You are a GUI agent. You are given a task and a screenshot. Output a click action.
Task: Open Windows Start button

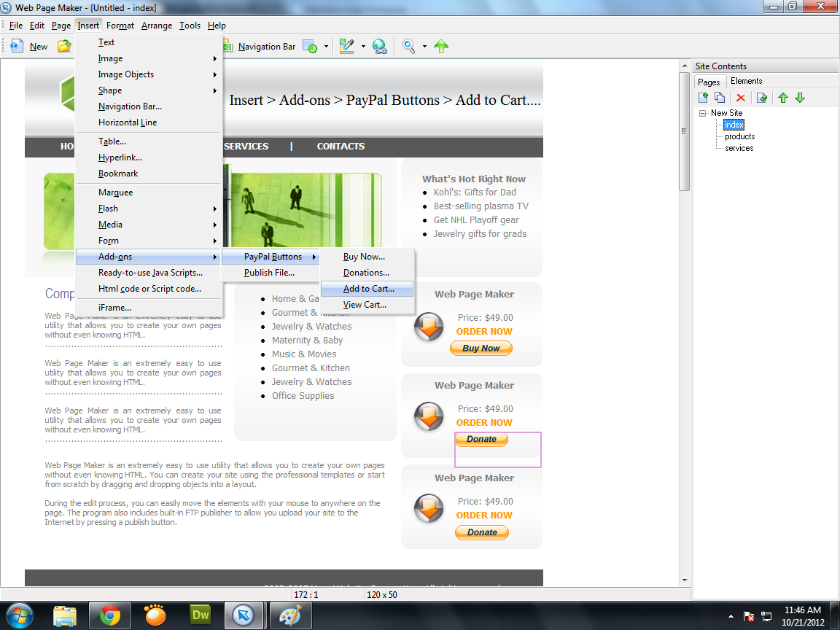click(19, 615)
